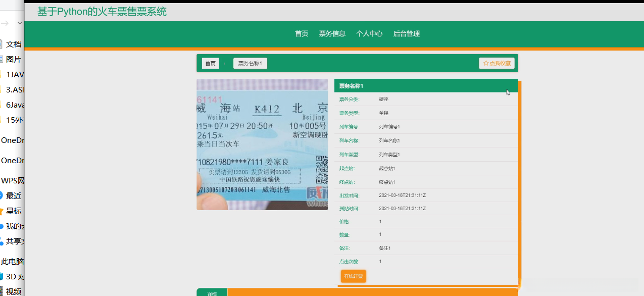The height and width of the screenshot is (296, 644).
Task: Click the 首页 breadcrumb button
Action: [210, 63]
